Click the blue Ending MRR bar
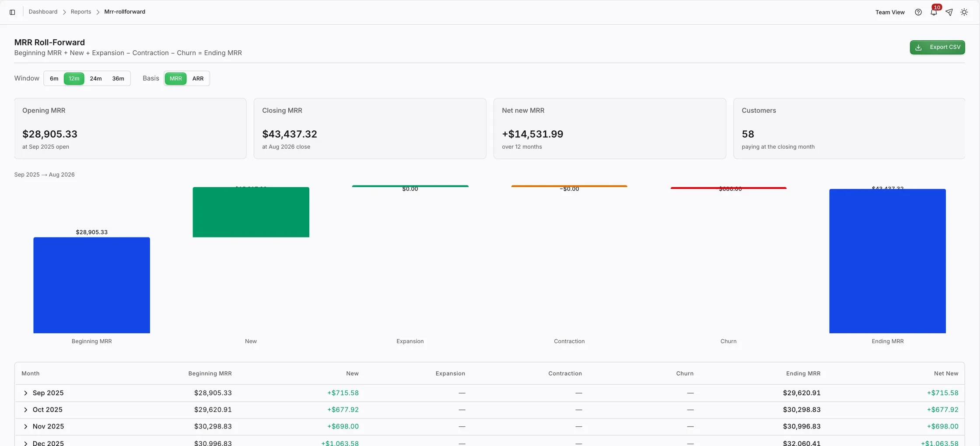Screen dimensions: 980x446 [887, 261]
